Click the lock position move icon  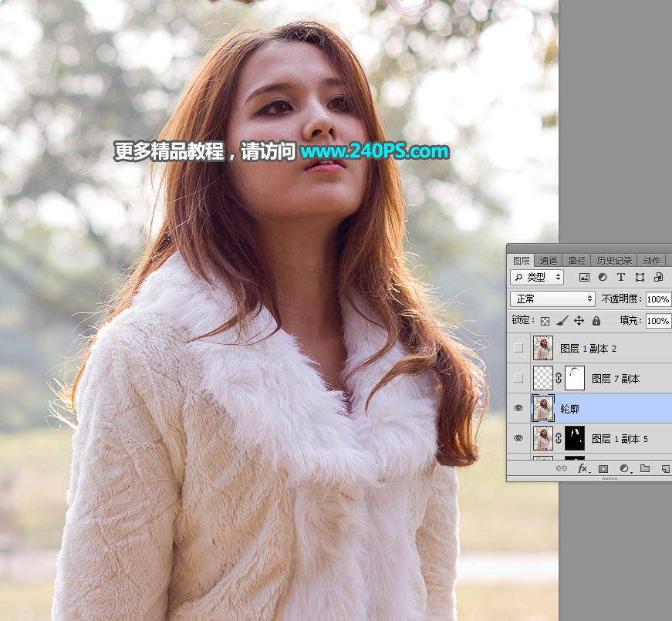pyautogui.click(x=579, y=321)
